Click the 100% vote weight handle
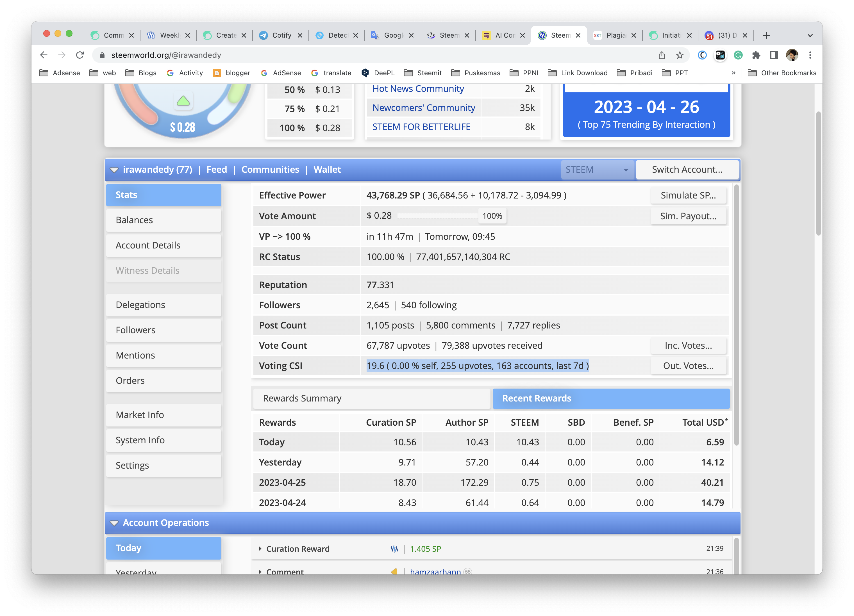The height and width of the screenshot is (616, 854). click(492, 216)
